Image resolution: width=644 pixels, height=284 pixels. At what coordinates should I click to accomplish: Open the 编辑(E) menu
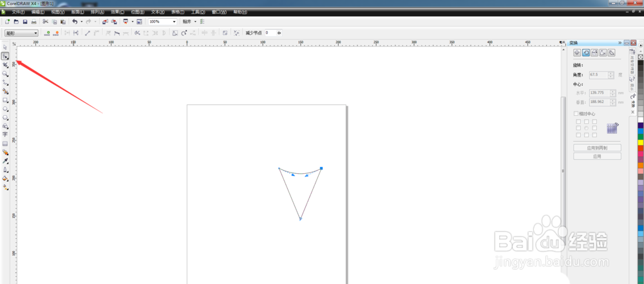pyautogui.click(x=38, y=12)
